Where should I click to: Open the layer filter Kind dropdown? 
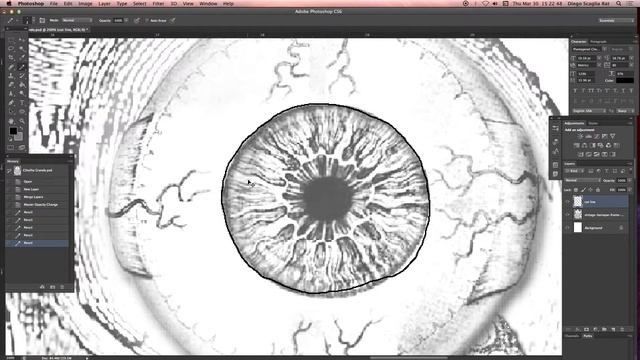(x=574, y=171)
